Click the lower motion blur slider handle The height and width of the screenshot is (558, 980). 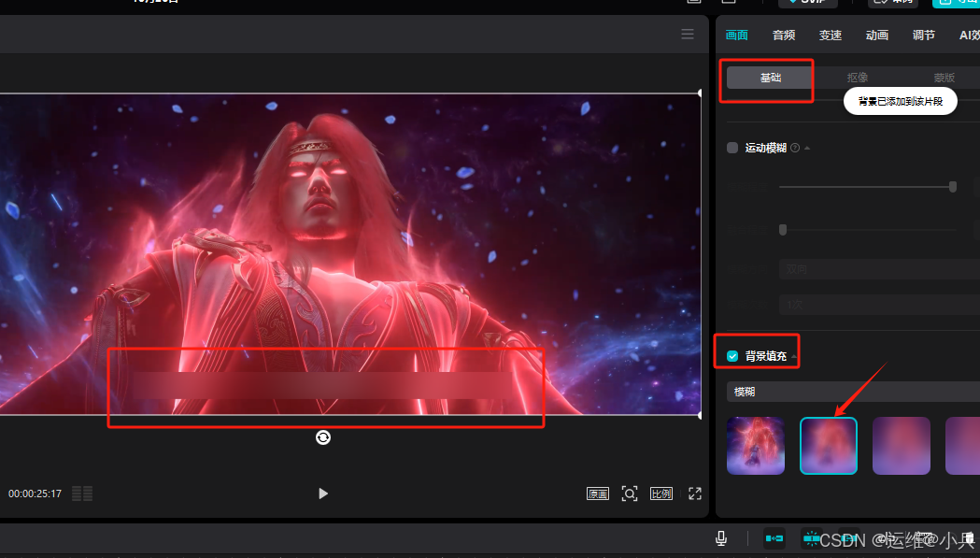tap(783, 230)
